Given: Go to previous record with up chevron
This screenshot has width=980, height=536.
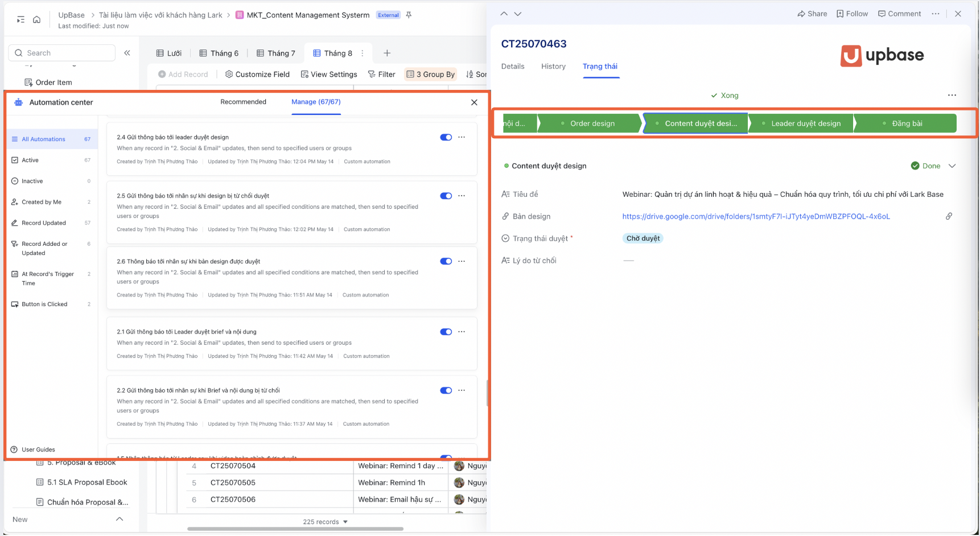Looking at the screenshot, I should (504, 14).
